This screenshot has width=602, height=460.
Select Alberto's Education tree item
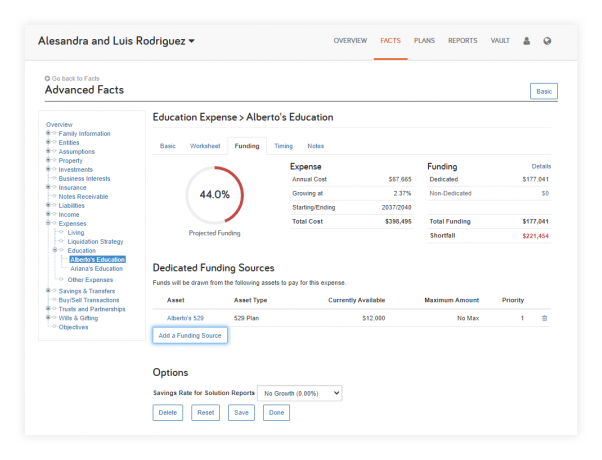pyautogui.click(x=98, y=260)
